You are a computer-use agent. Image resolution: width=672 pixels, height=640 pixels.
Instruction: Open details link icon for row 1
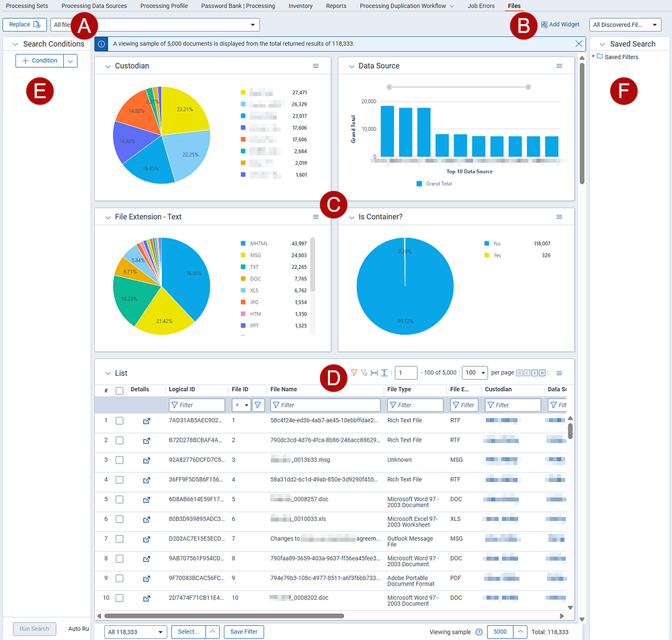pyautogui.click(x=146, y=421)
